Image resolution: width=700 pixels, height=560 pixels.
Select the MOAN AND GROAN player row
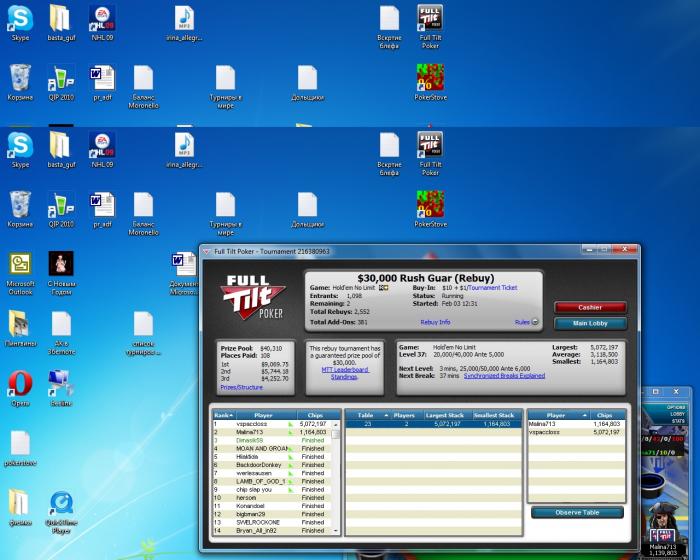tap(271, 448)
